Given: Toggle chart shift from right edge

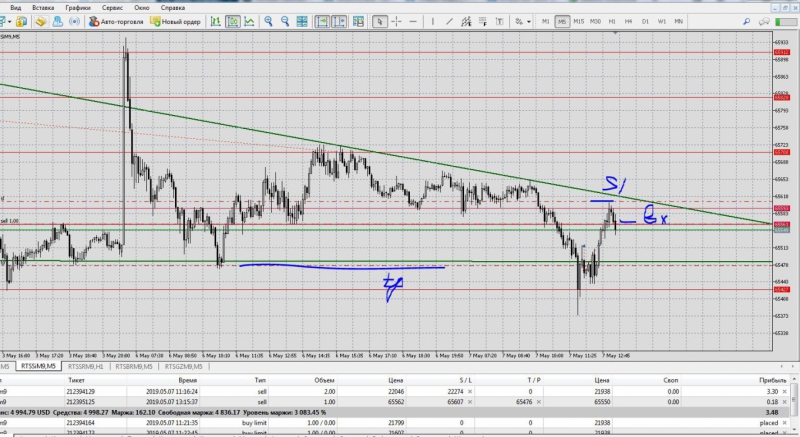Looking at the screenshot, I should click(x=339, y=21).
